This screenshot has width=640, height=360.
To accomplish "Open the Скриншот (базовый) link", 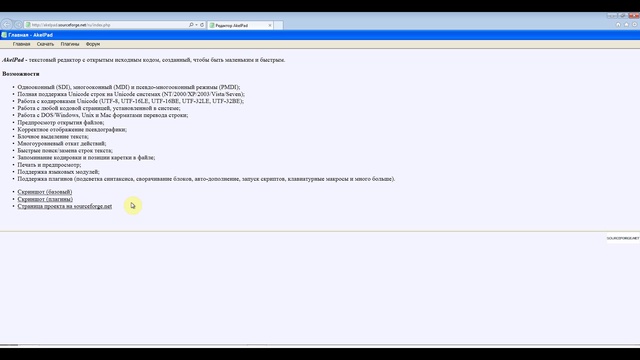I will coord(44,192).
